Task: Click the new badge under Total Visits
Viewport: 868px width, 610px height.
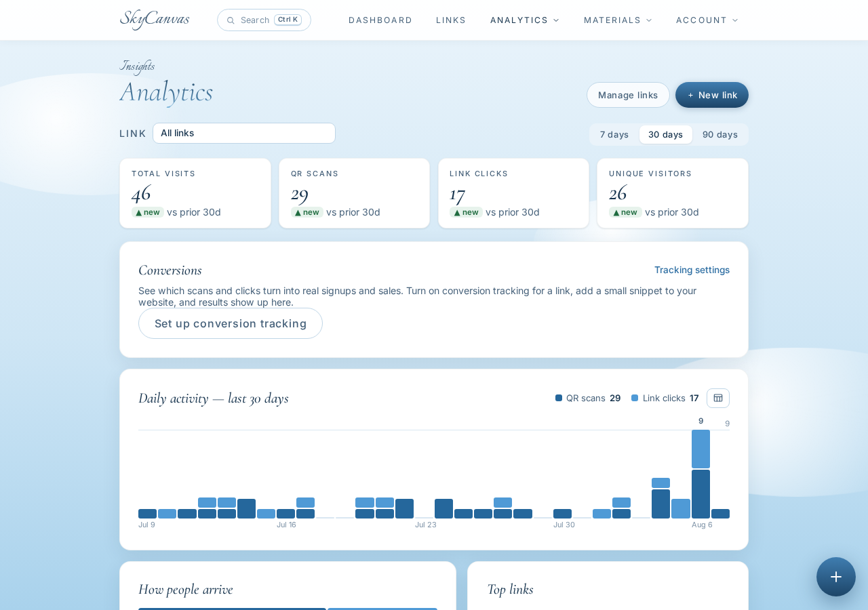Action: [148, 212]
